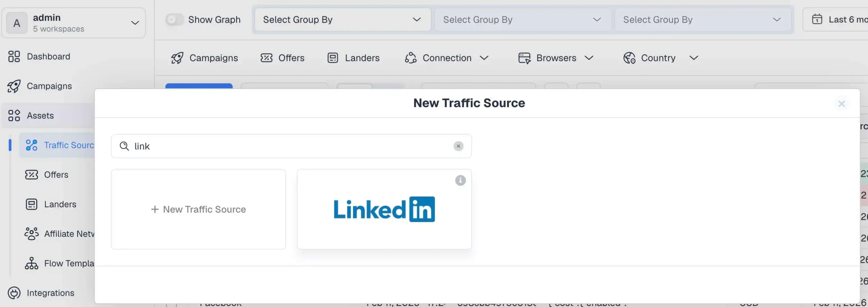The image size is (868, 307).
Task: Open the third Select Group By dropdown
Action: [703, 20]
